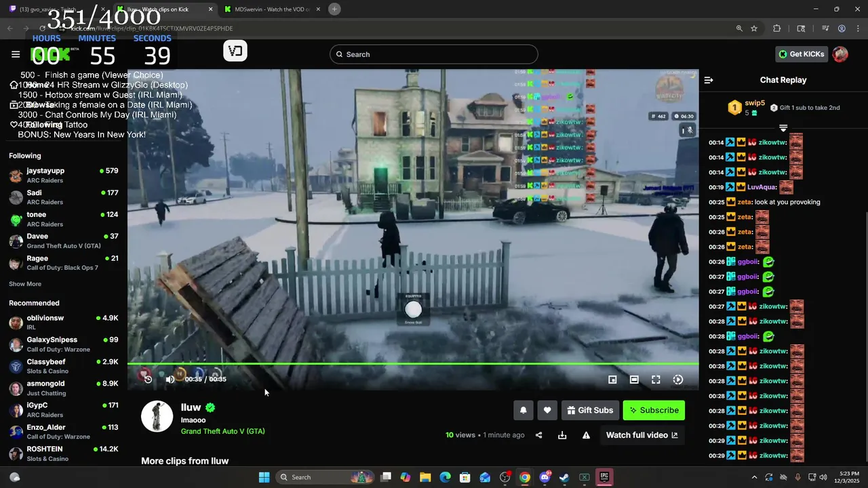This screenshot has width=868, height=488.
Task: Open GalaxySnipess recommended channel
Action: coord(64,344)
